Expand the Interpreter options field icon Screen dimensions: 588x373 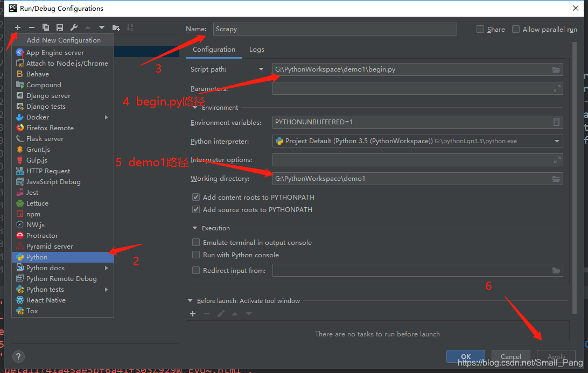pos(557,160)
